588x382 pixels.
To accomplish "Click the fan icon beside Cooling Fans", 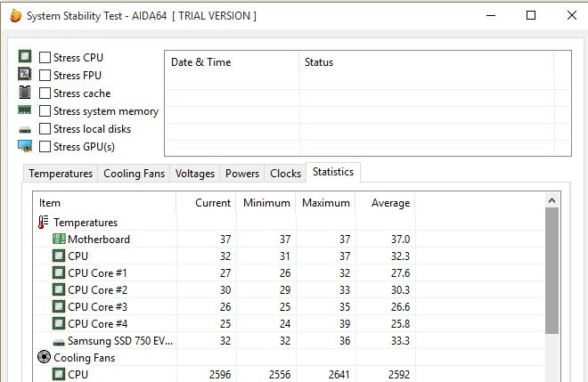I will pos(44,357).
